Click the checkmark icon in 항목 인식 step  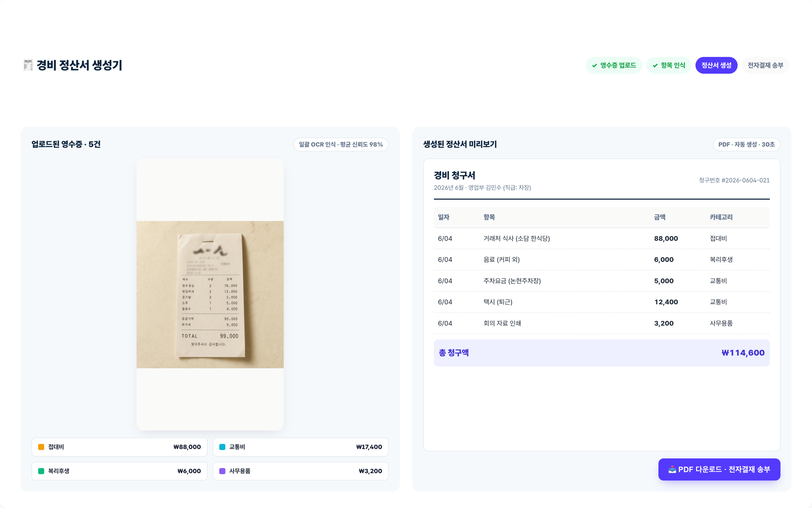(x=655, y=66)
